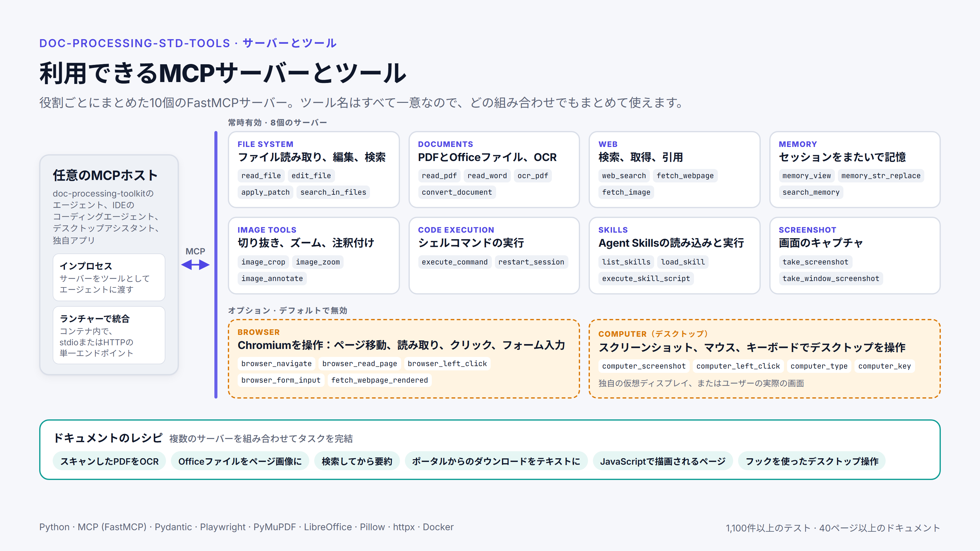Click the take_screenshot chip

click(x=815, y=262)
